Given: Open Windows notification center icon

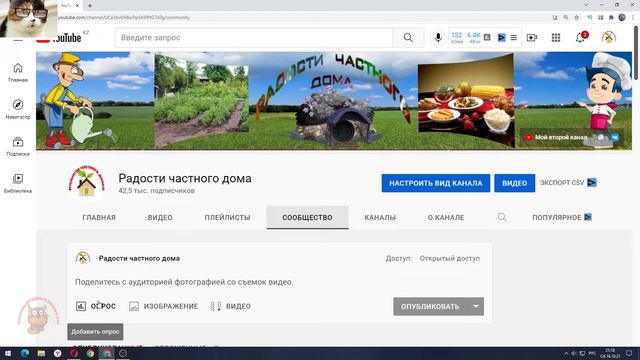Looking at the screenshot, I should coord(629,353).
